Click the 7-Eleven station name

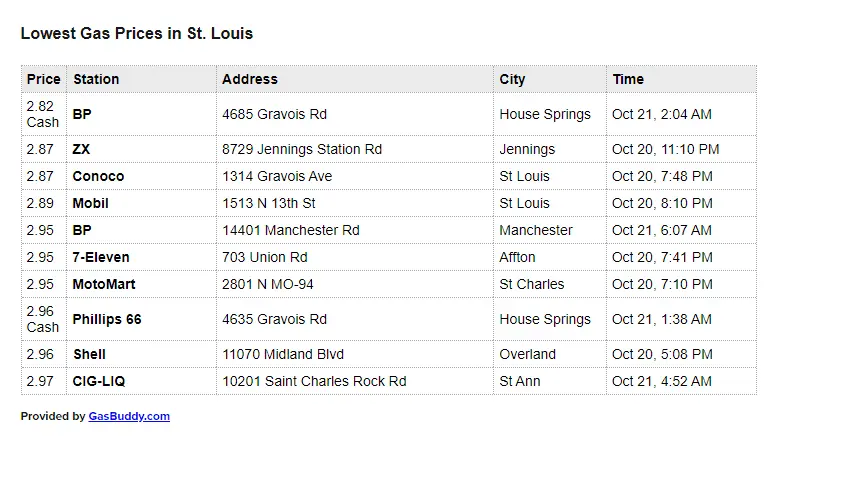pos(101,257)
